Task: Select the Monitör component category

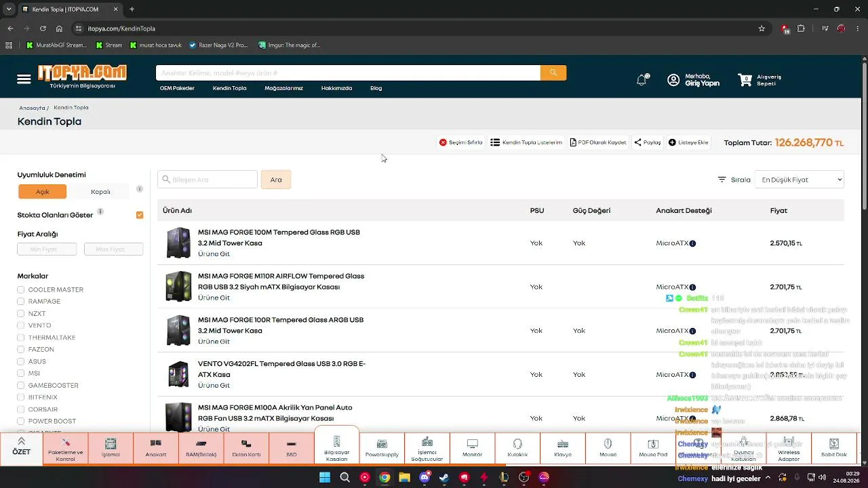Action: pyautogui.click(x=473, y=449)
